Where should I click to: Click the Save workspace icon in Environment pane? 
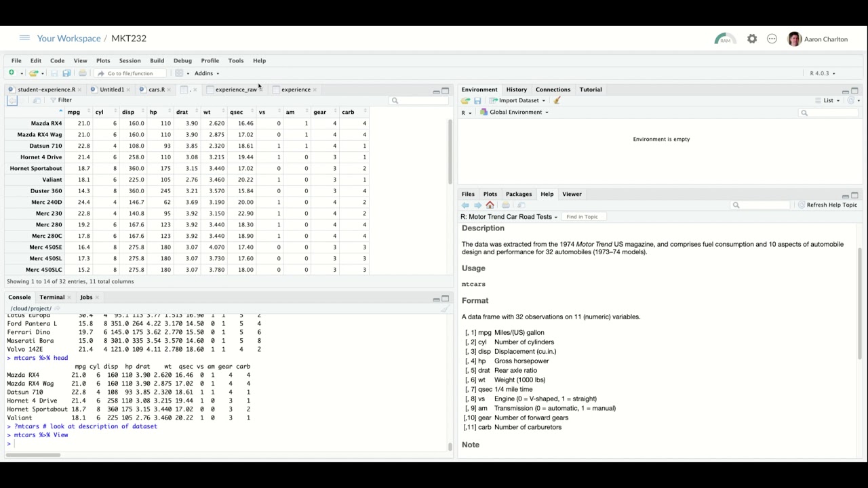[x=477, y=100]
